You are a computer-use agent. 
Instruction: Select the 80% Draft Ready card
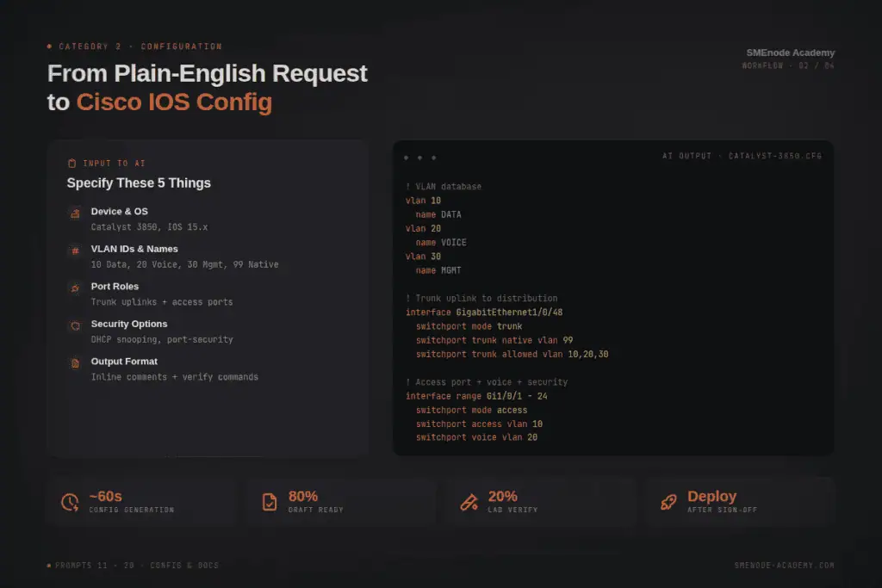pos(341,501)
